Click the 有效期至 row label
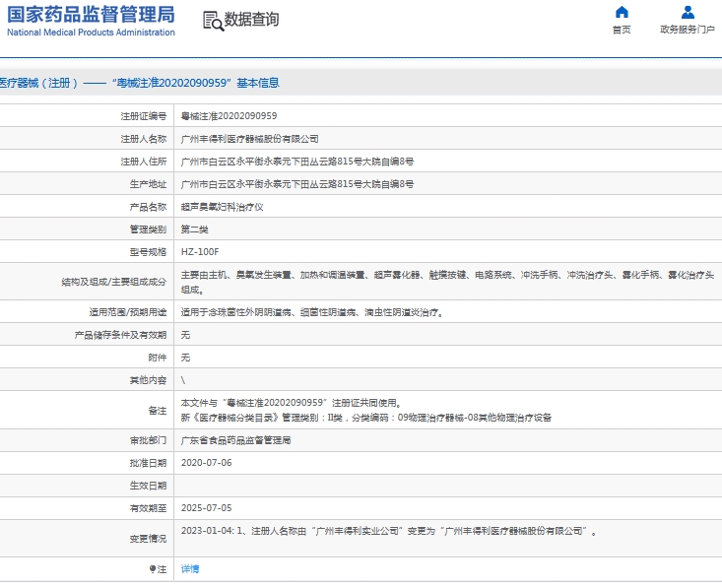 [148, 508]
